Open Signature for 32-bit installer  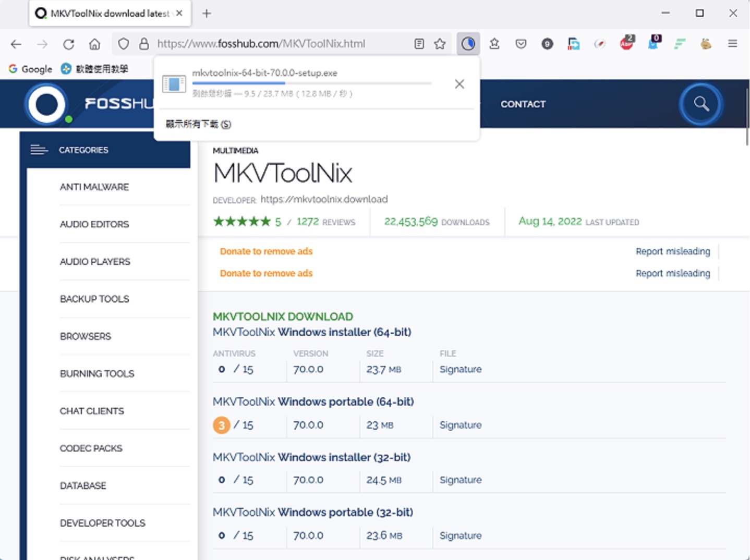(461, 480)
